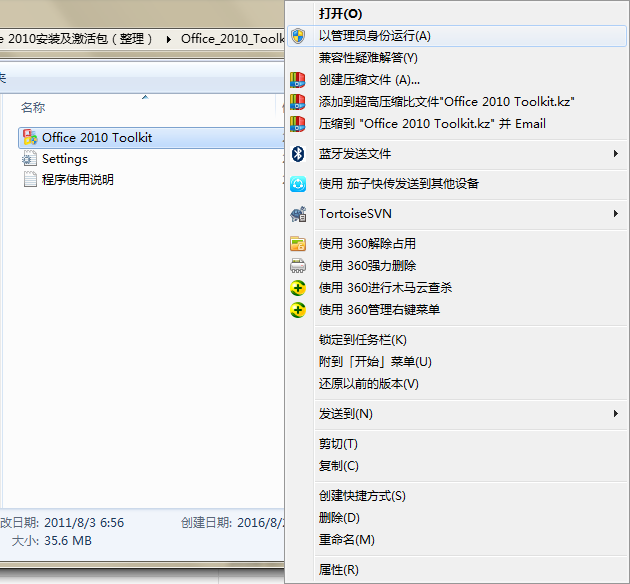
Task: Click the 大小: 35.6 MB detail text
Action: pos(51,541)
